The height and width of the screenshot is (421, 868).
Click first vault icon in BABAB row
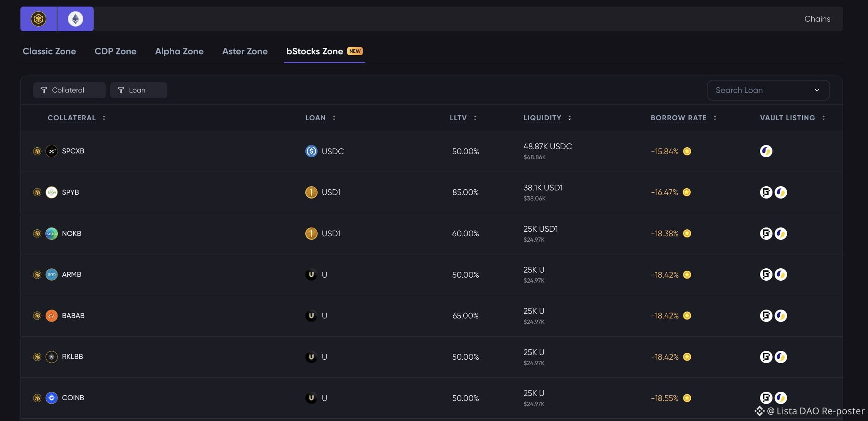point(766,316)
